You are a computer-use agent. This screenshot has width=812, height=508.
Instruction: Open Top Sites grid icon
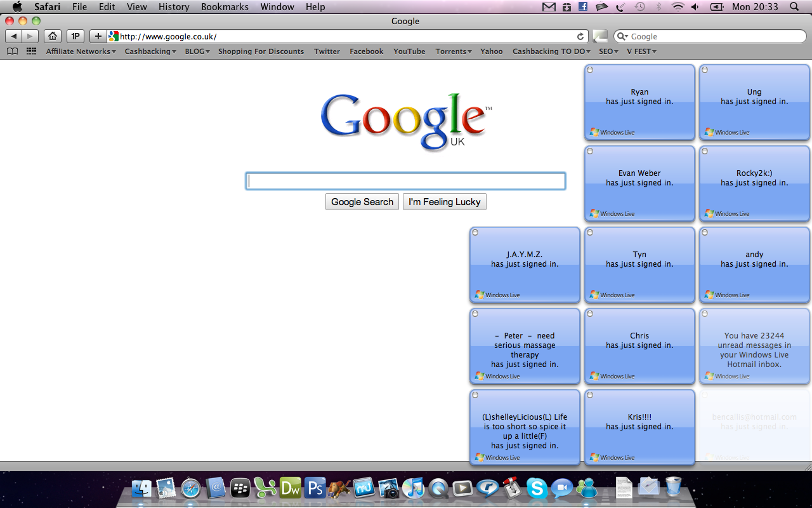31,51
